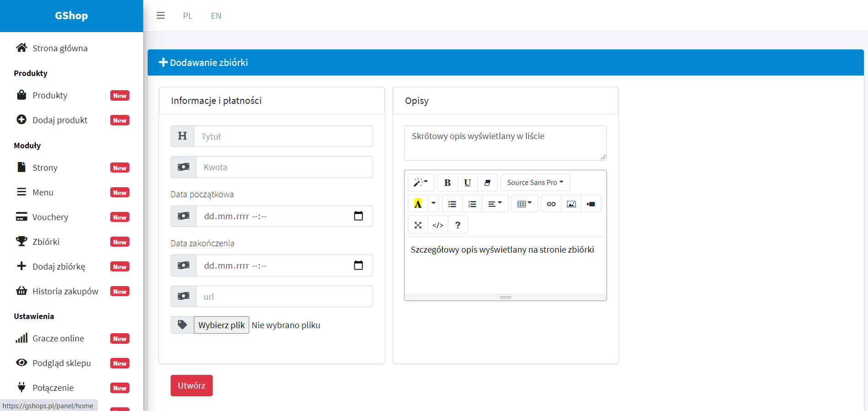Open the Source Sans Pro font dropdown
Image resolution: width=868 pixels, height=411 pixels.
pyautogui.click(x=535, y=183)
